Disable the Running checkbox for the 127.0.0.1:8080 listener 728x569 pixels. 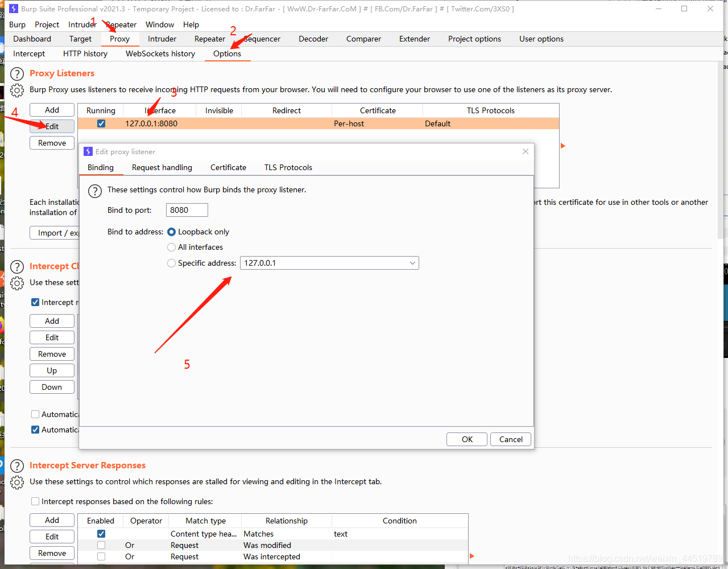[x=101, y=123]
